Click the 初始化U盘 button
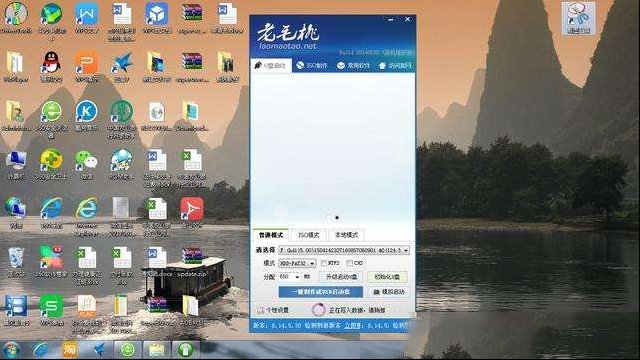640x360 pixels. click(387, 277)
